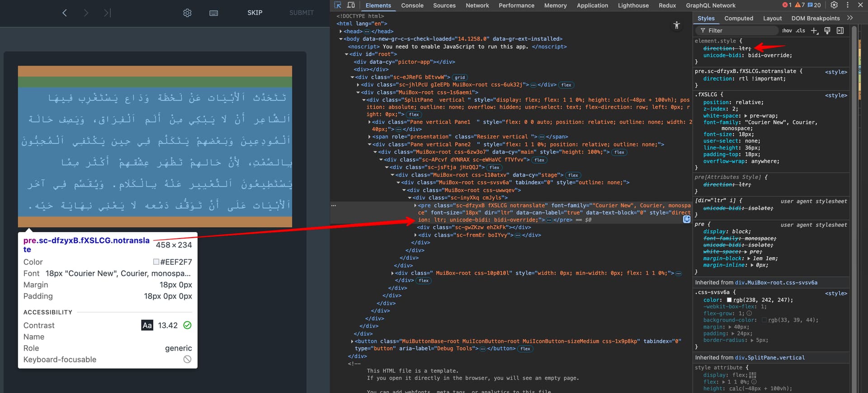Toggle the device toolbar icon
Screen dimensions: 868x393
point(351,5)
